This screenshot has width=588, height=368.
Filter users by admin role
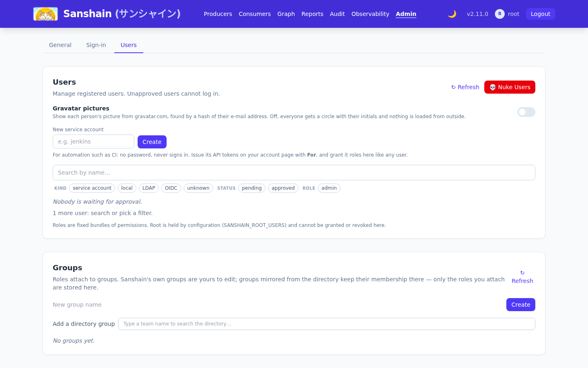pos(329,188)
